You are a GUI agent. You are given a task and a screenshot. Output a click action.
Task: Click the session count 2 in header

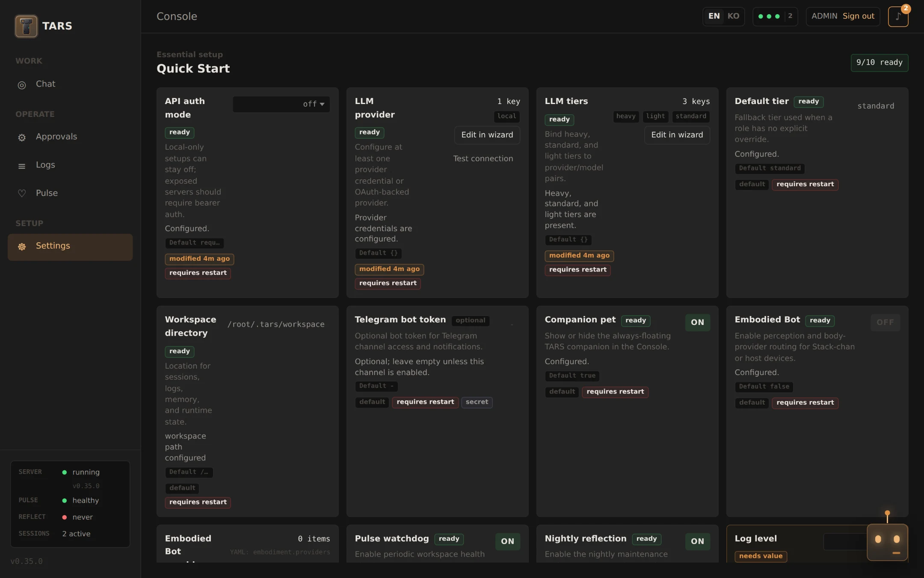point(790,16)
